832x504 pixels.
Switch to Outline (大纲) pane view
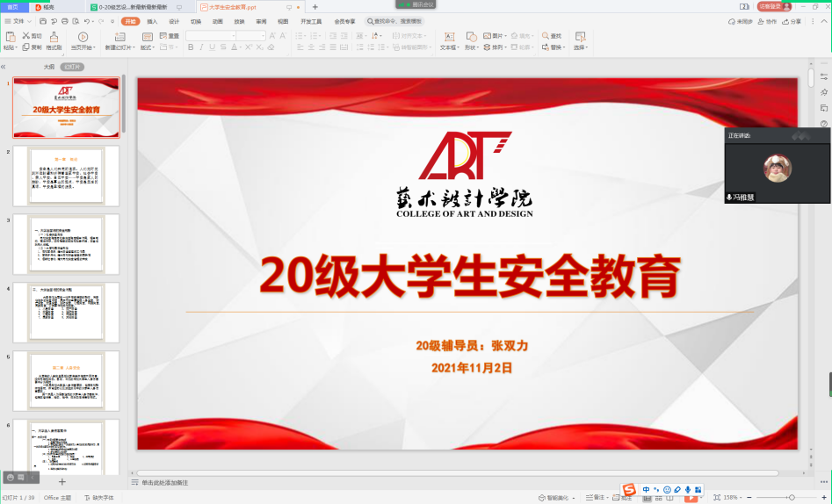pos(49,67)
